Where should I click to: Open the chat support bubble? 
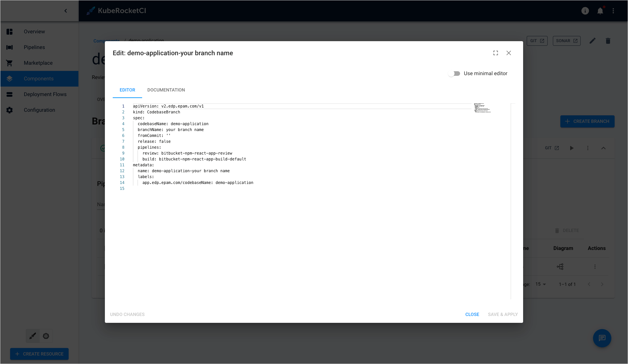[x=602, y=338]
